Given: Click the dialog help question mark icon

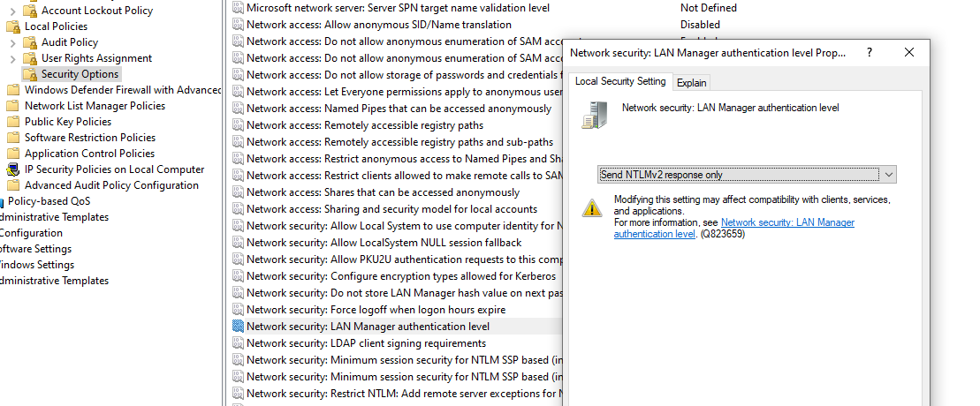Looking at the screenshot, I should [x=870, y=52].
